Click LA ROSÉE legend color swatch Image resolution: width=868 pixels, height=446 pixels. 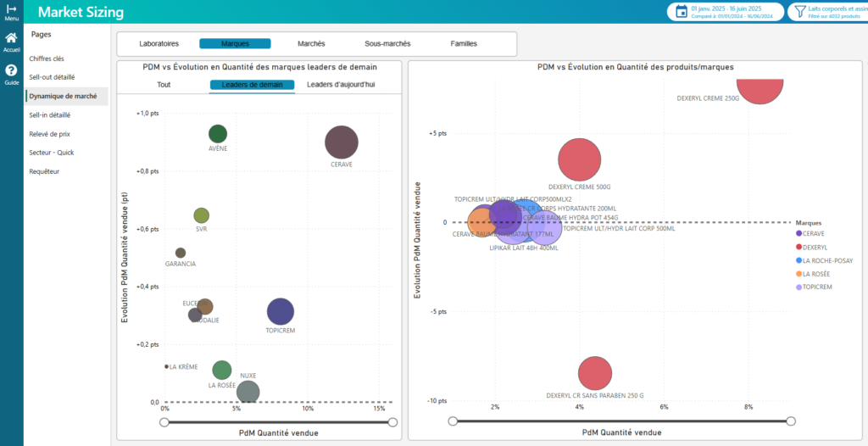point(798,274)
